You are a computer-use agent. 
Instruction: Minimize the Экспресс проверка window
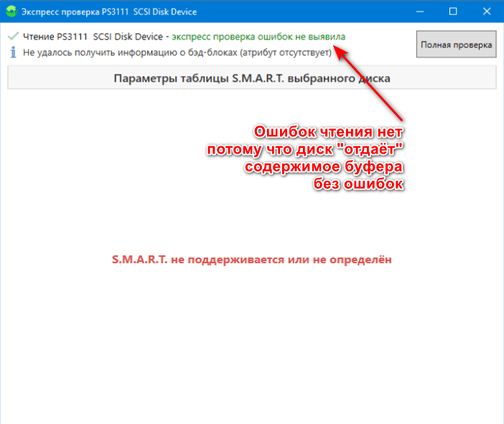420,11
